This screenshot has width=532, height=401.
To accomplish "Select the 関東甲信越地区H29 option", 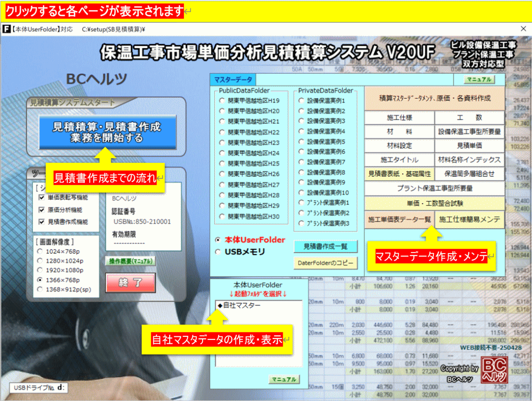I will (222, 206).
